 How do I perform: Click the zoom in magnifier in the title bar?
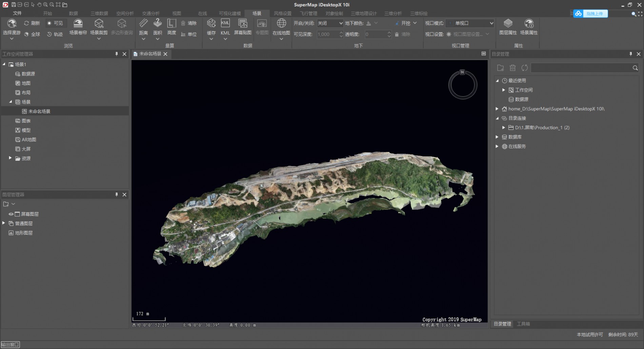[45, 5]
